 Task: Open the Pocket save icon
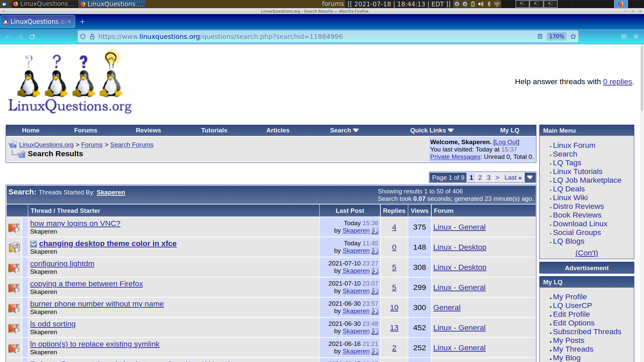pos(624,37)
